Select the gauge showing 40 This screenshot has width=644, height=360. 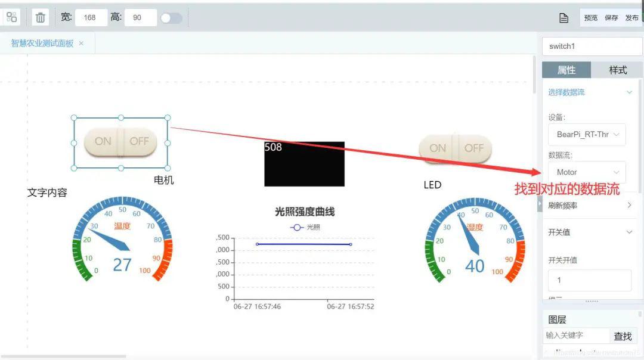475,241
